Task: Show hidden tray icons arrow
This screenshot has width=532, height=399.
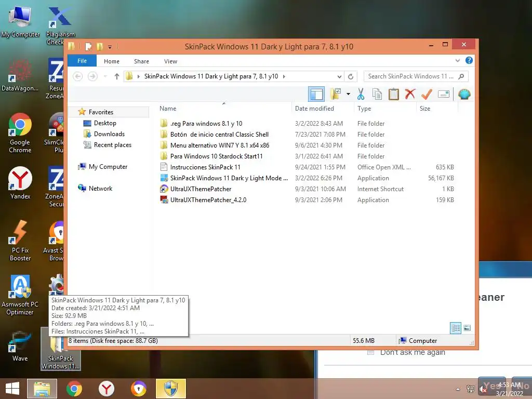Action: pos(458,389)
